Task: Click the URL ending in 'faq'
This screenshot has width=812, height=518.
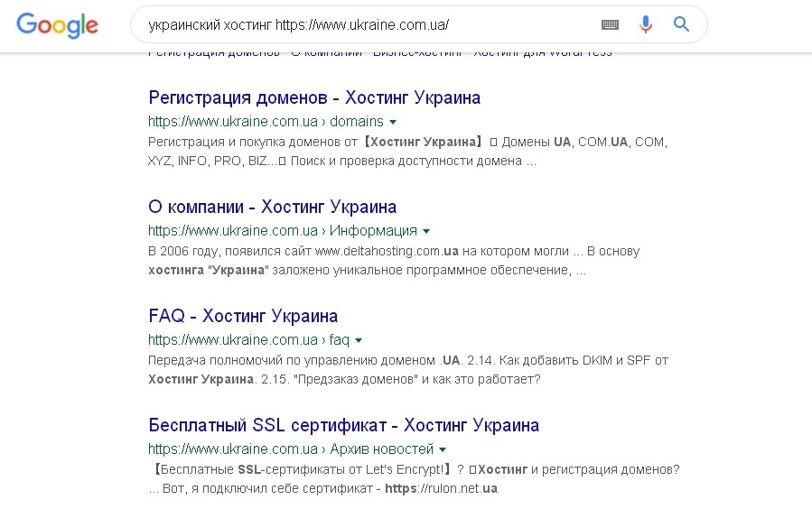Action: point(248,340)
